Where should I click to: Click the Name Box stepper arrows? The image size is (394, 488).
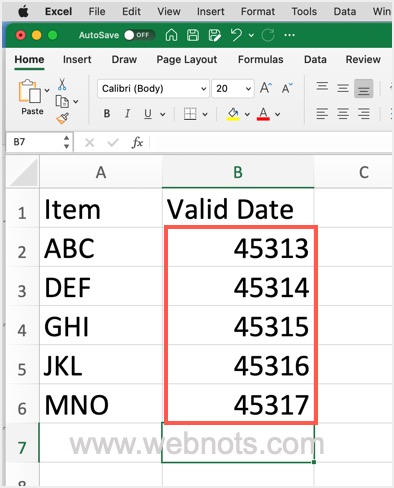(x=67, y=142)
